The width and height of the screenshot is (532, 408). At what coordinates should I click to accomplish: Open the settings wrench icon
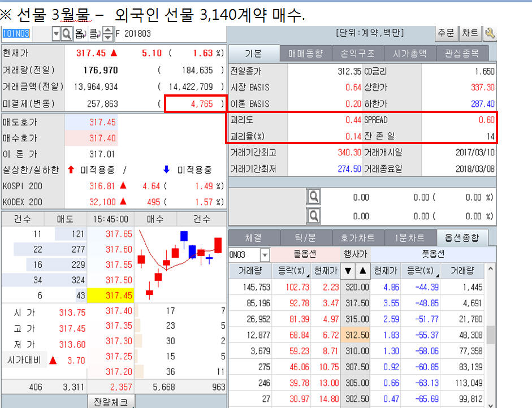(491, 33)
